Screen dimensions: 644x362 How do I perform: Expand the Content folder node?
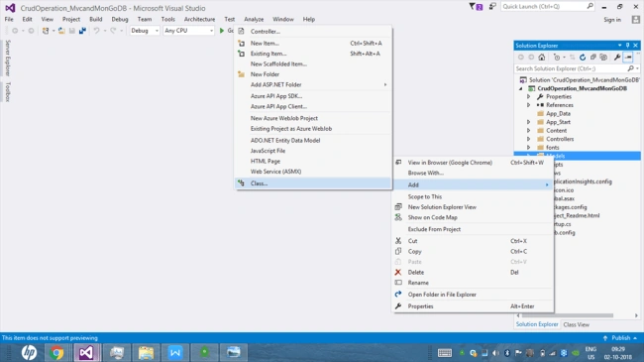[x=529, y=130]
